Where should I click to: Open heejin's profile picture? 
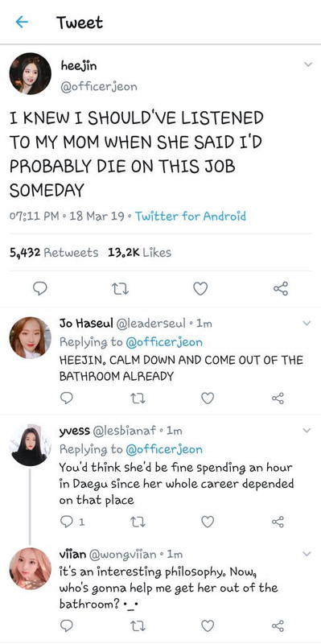pyautogui.click(x=31, y=73)
